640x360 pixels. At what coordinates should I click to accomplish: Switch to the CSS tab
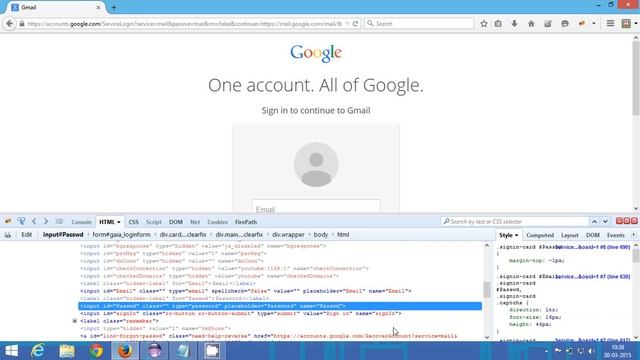click(x=133, y=222)
